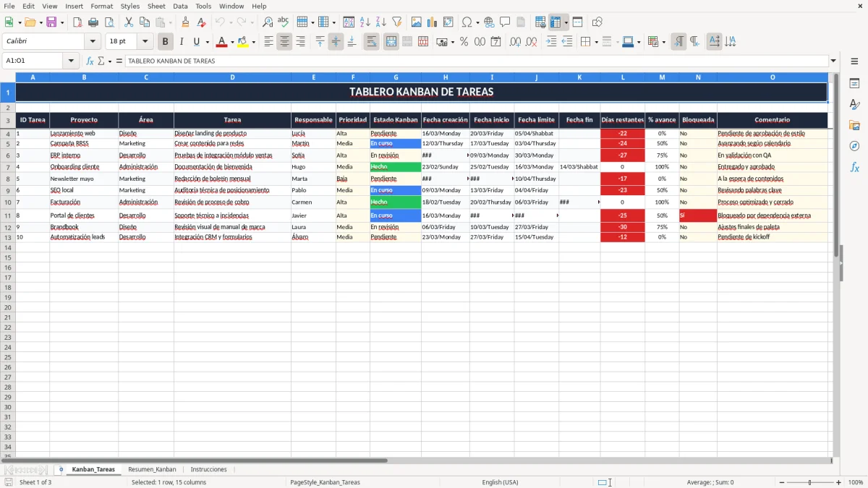Click the Clear Direct Formatting icon
This screenshot has height=488, width=868.
pyautogui.click(x=201, y=22)
